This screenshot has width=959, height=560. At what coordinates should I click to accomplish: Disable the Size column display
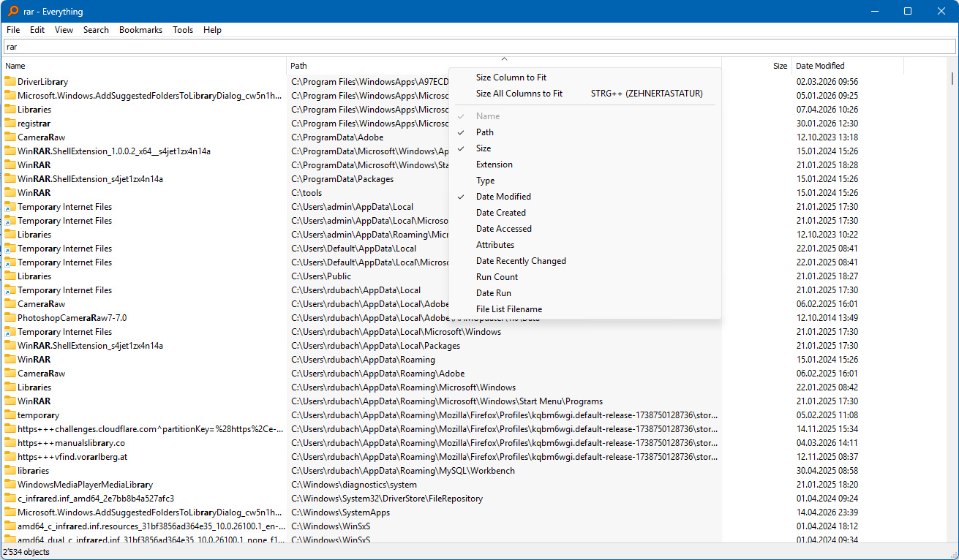click(x=484, y=148)
